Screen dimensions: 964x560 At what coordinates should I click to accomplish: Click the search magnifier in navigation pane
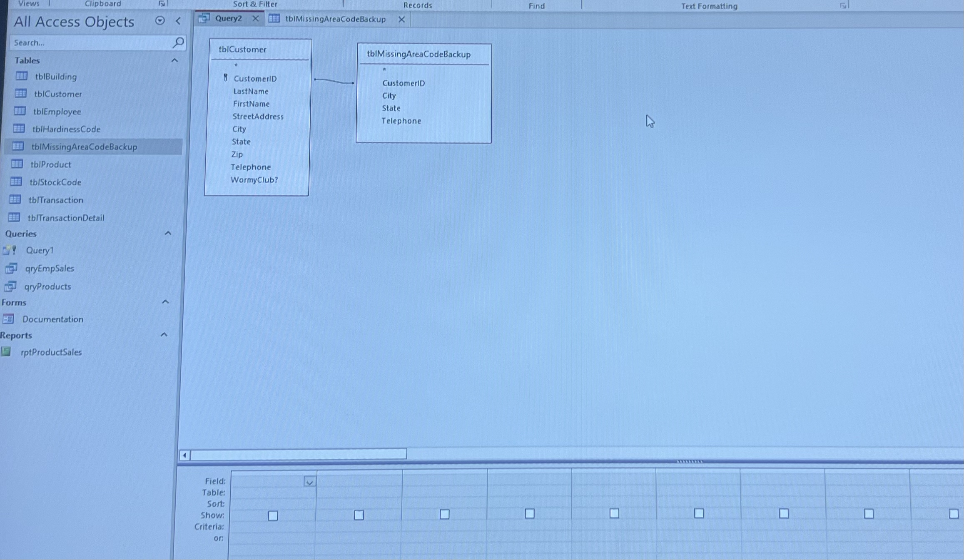(179, 42)
